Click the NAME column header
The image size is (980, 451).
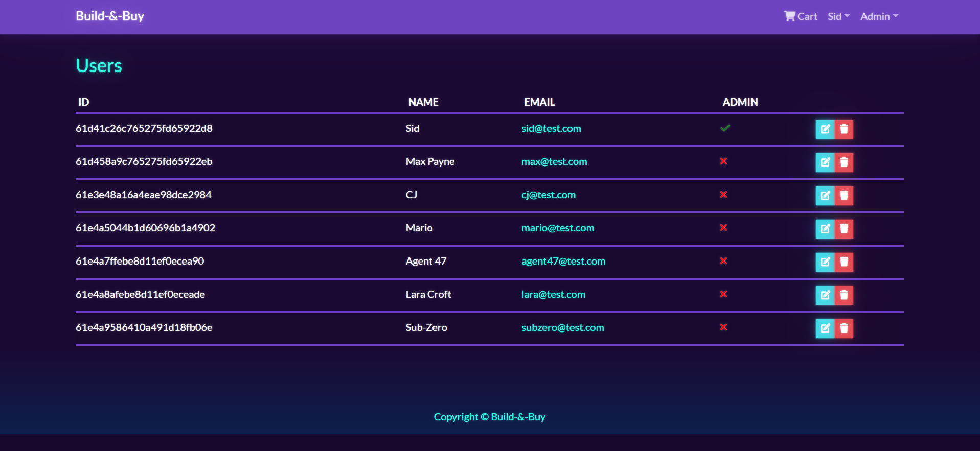point(423,102)
